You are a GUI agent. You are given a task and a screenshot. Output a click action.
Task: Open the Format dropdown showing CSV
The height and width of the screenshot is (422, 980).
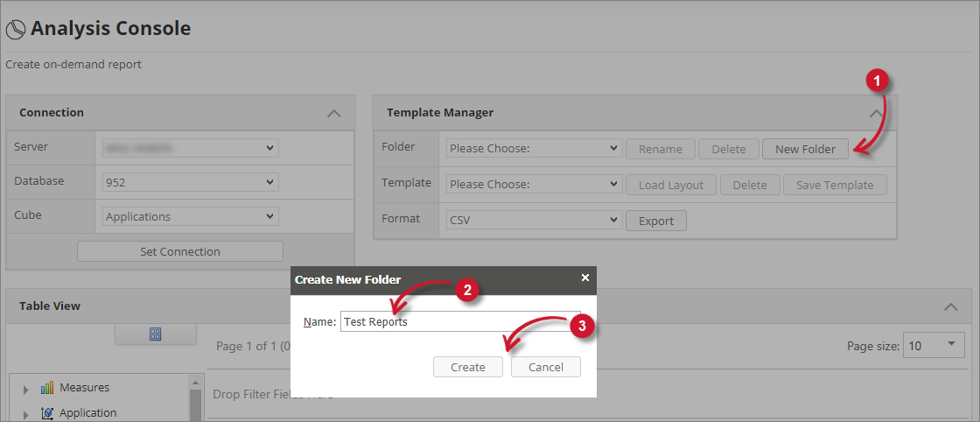click(535, 220)
